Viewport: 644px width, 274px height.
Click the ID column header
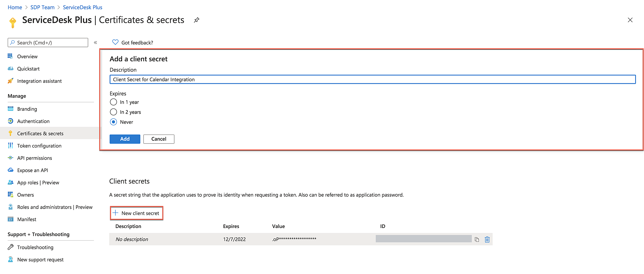pos(383,226)
